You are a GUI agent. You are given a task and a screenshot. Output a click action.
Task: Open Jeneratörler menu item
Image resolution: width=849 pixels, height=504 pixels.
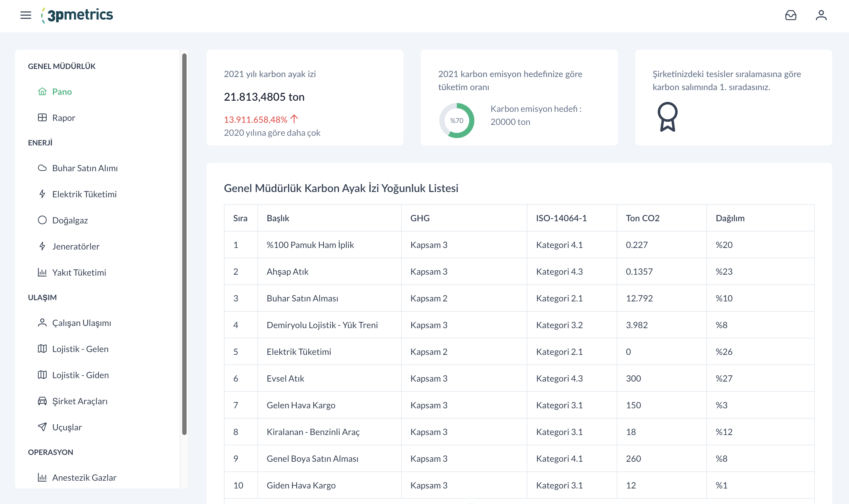pos(76,247)
